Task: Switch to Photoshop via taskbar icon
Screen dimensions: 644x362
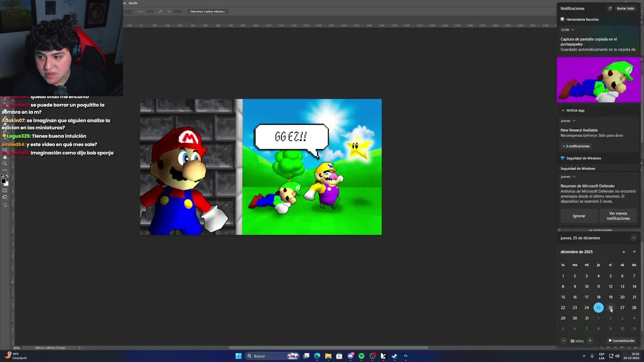Action: pyautogui.click(x=406, y=356)
